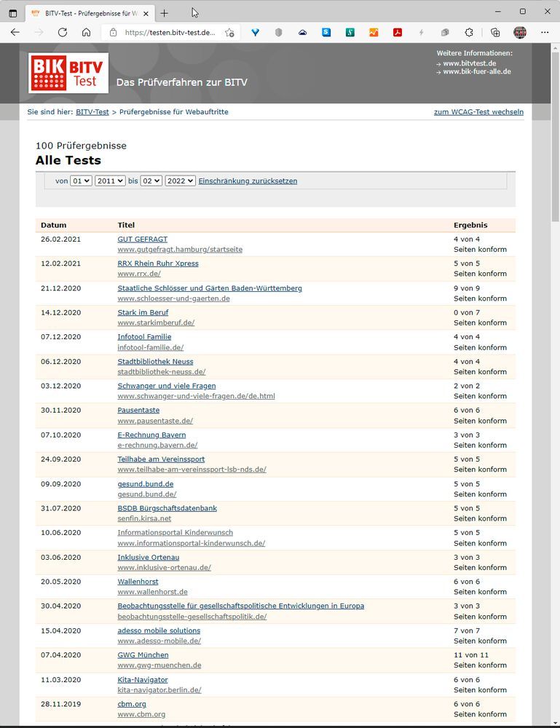Click the BIK BITV Test logo

(x=68, y=73)
